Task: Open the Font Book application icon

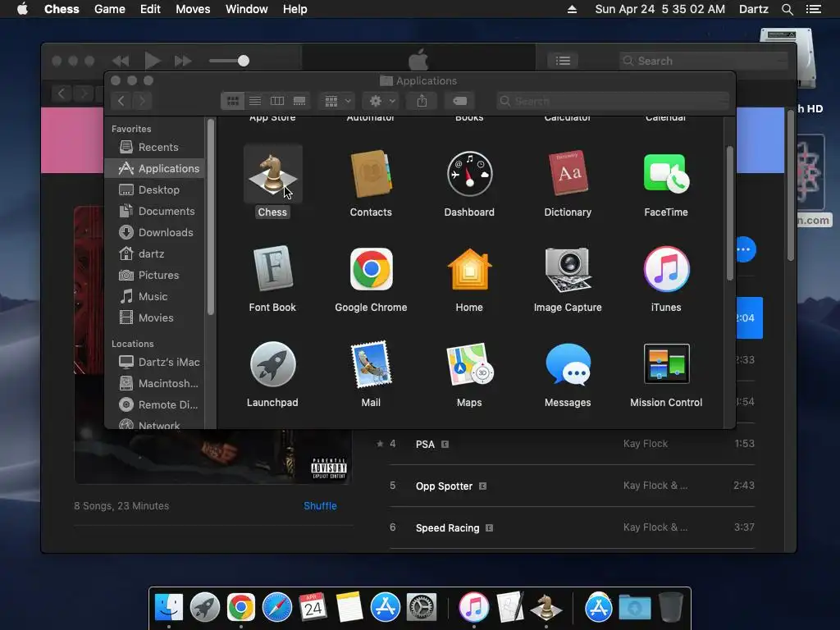Action: 272,269
